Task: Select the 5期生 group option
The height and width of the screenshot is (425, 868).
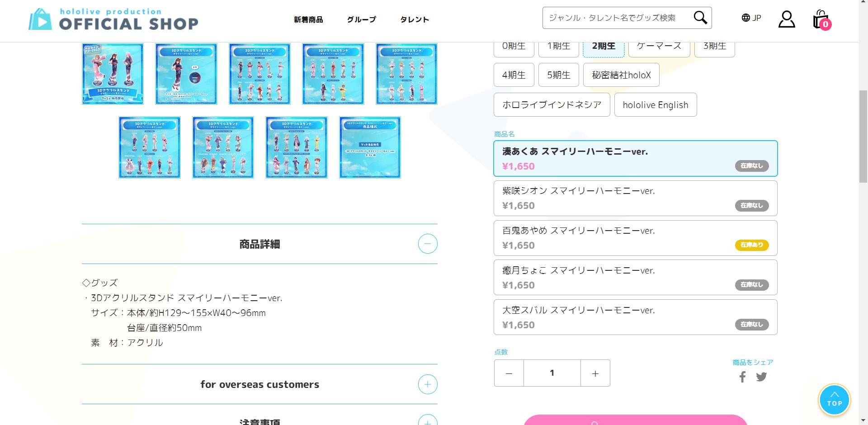Action: point(559,75)
